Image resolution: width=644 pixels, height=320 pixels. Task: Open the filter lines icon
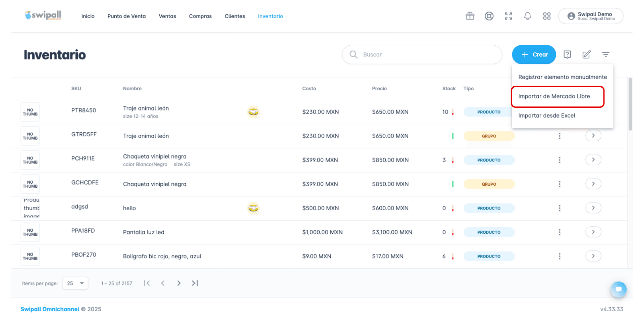(605, 54)
